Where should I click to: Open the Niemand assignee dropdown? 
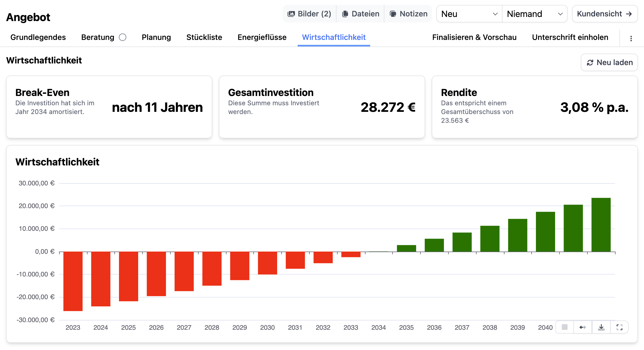pos(535,14)
